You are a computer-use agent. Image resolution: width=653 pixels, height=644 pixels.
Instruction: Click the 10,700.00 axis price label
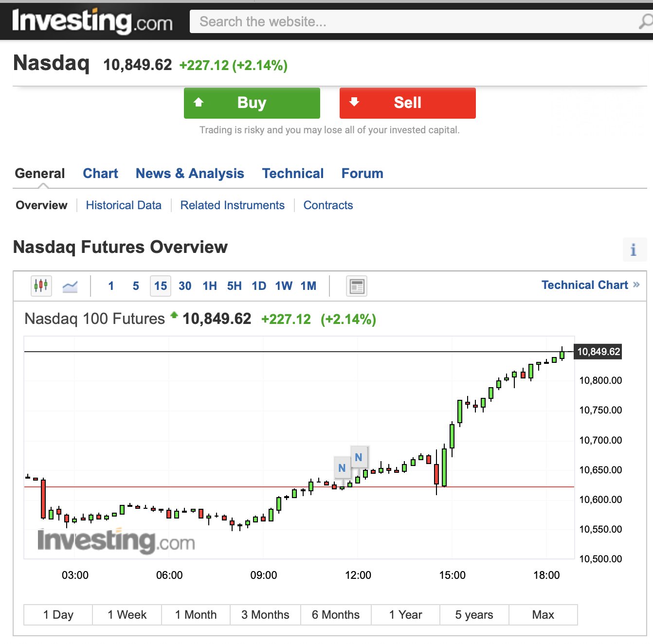point(600,440)
